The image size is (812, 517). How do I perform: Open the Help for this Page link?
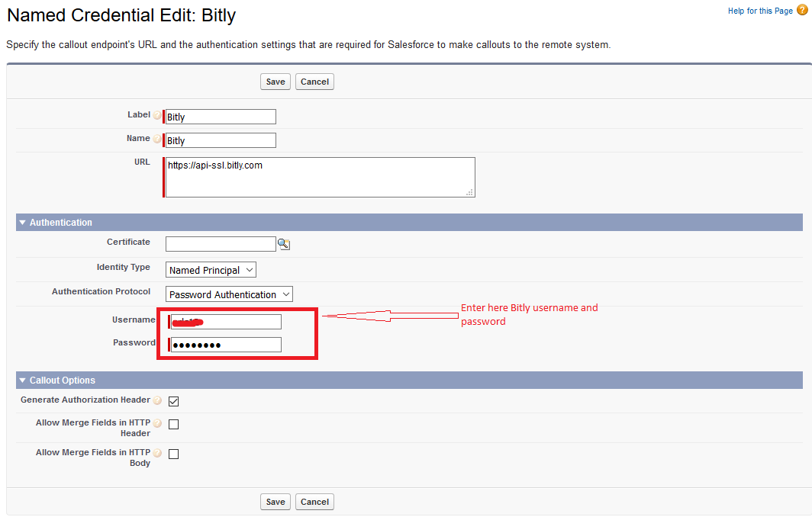tap(760, 11)
